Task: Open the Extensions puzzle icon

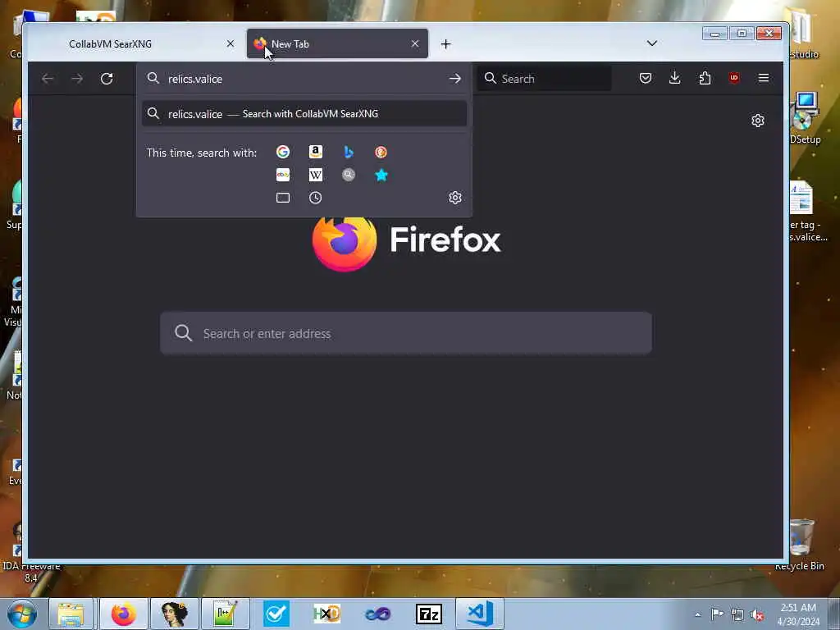Action: 705,78
